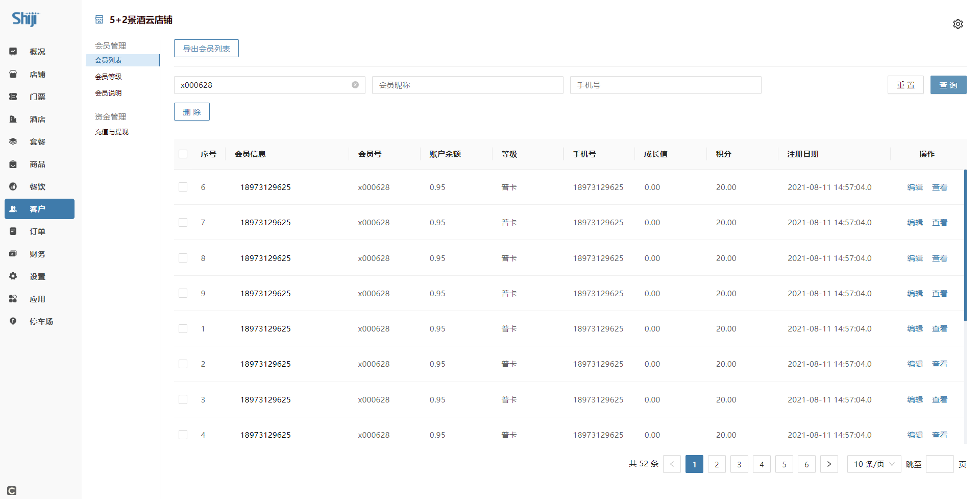
Task: Click the 餐饮 dining icon
Action: 13,186
